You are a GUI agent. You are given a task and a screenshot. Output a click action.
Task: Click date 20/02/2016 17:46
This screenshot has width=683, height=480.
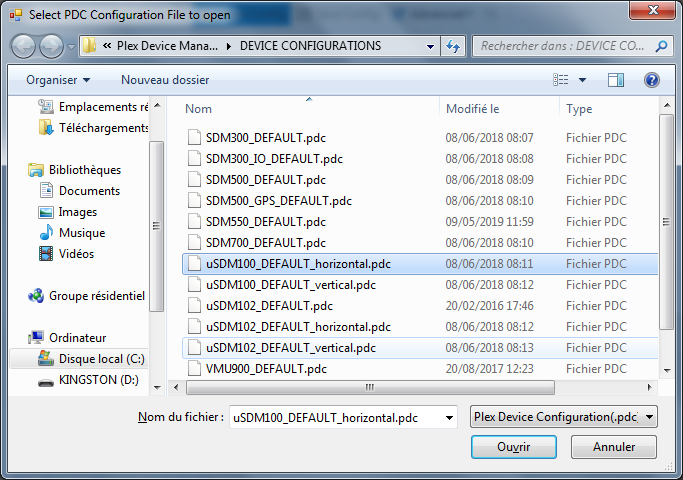pyautogui.click(x=489, y=306)
